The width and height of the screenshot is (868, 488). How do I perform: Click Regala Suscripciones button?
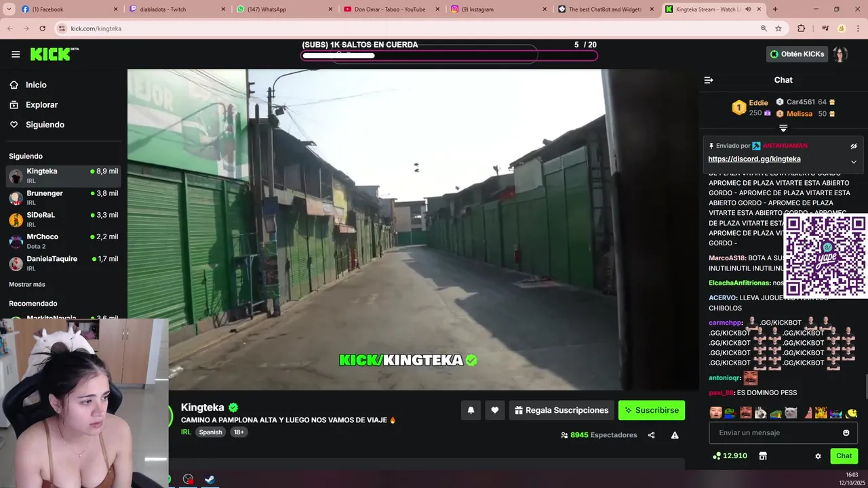coord(561,410)
